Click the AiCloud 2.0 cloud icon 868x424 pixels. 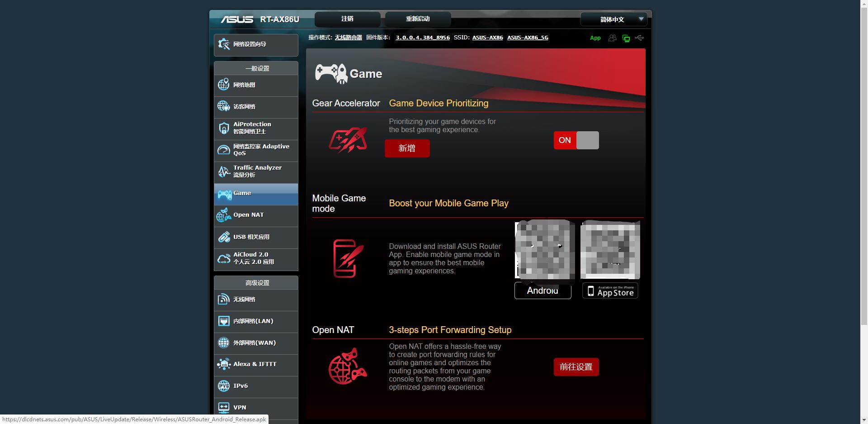click(224, 258)
